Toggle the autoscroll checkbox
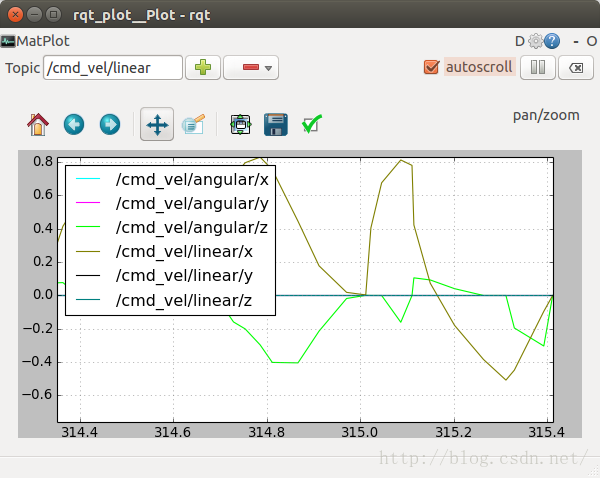Image resolution: width=600 pixels, height=478 pixels. click(x=431, y=67)
